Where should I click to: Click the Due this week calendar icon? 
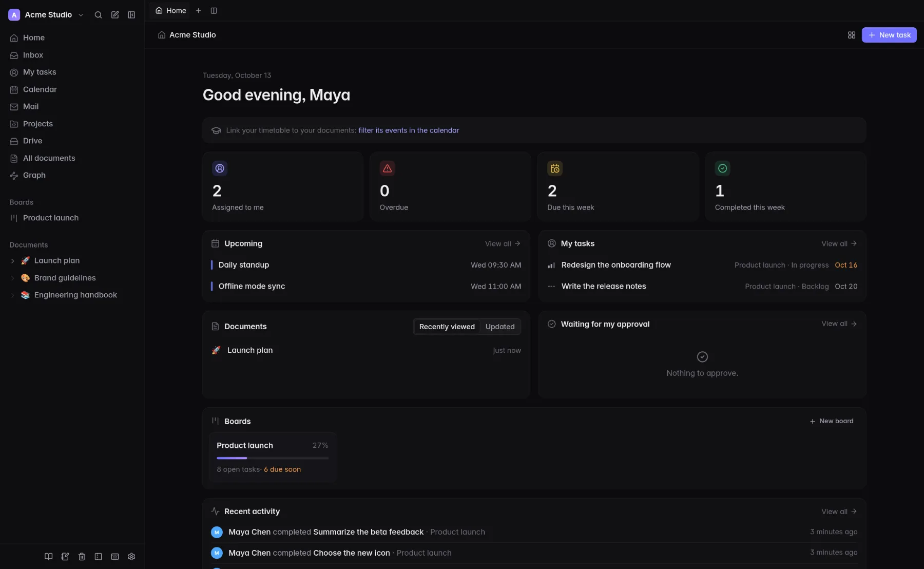[x=555, y=168]
